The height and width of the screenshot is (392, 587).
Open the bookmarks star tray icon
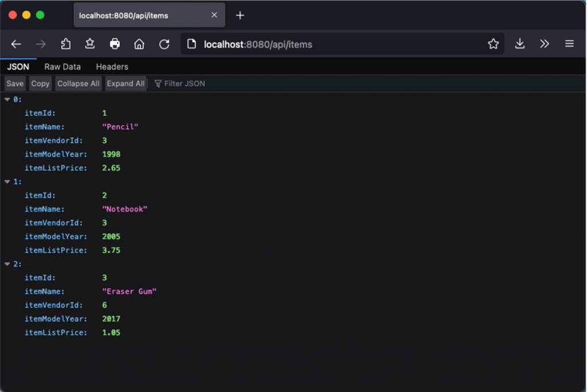90,44
